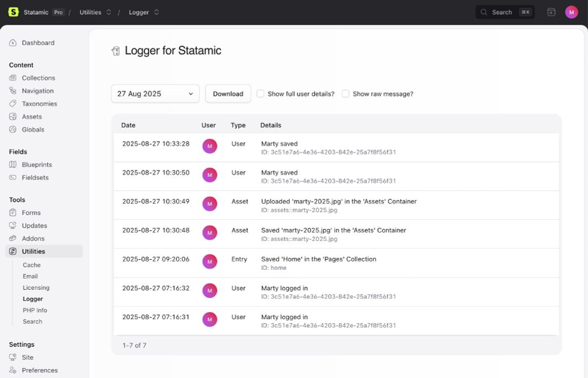Select the Globals globe icon
Viewport: 588px width, 378px height.
13,129
